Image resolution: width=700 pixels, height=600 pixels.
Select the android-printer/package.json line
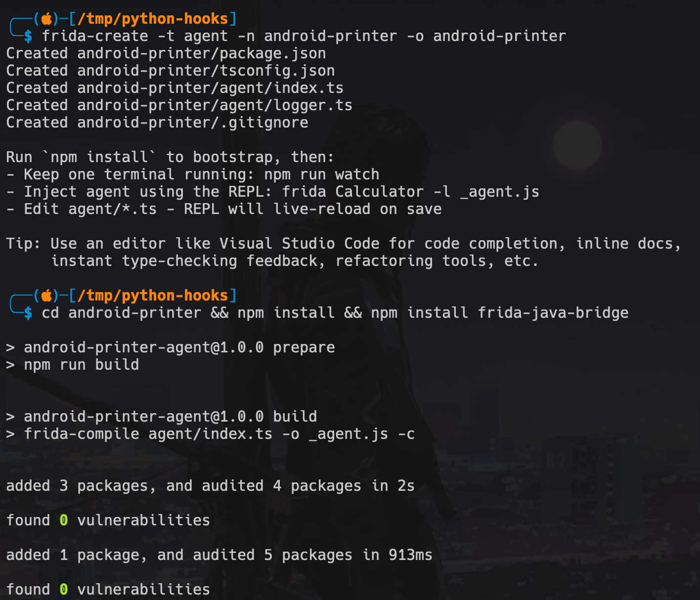coord(166,53)
